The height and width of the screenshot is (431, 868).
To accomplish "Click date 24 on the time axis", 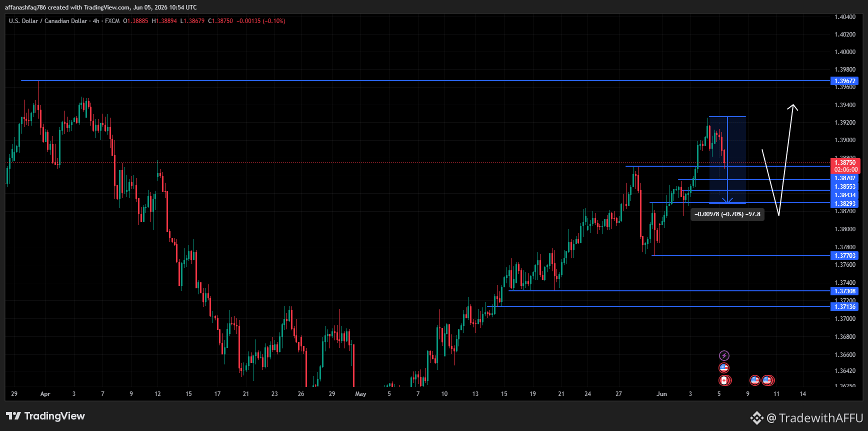I will (x=587, y=394).
